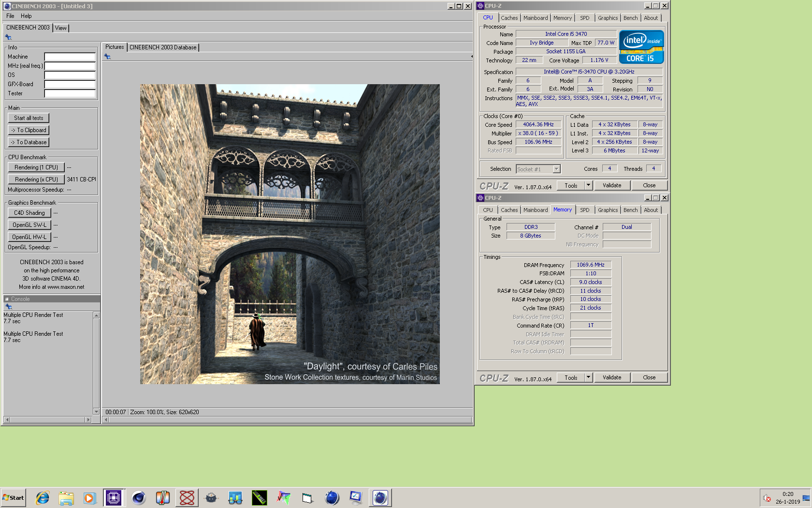
Task: Select the Pictures tab
Action: click(115, 47)
